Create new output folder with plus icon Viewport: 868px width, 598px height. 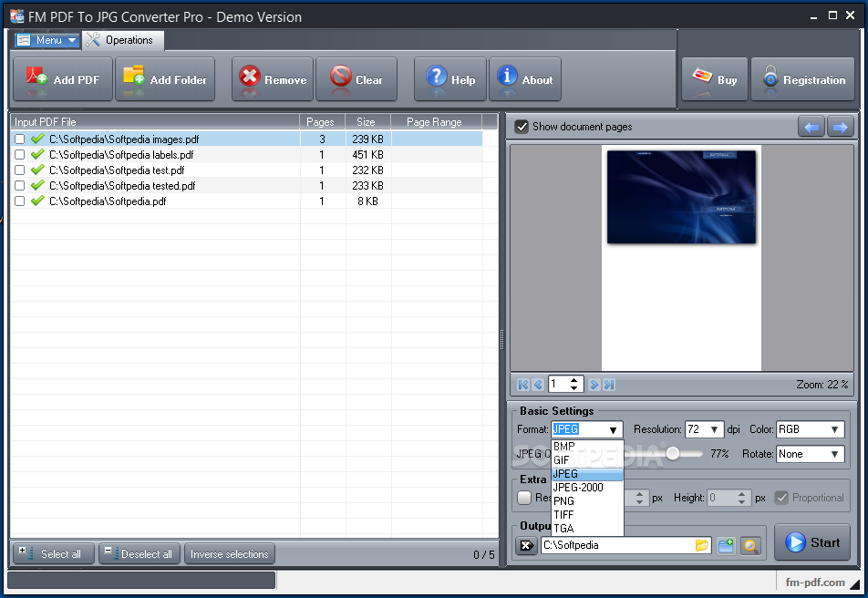click(726, 546)
